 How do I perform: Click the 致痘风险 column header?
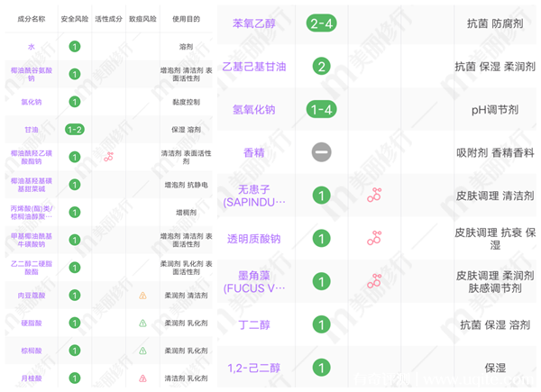(x=142, y=18)
